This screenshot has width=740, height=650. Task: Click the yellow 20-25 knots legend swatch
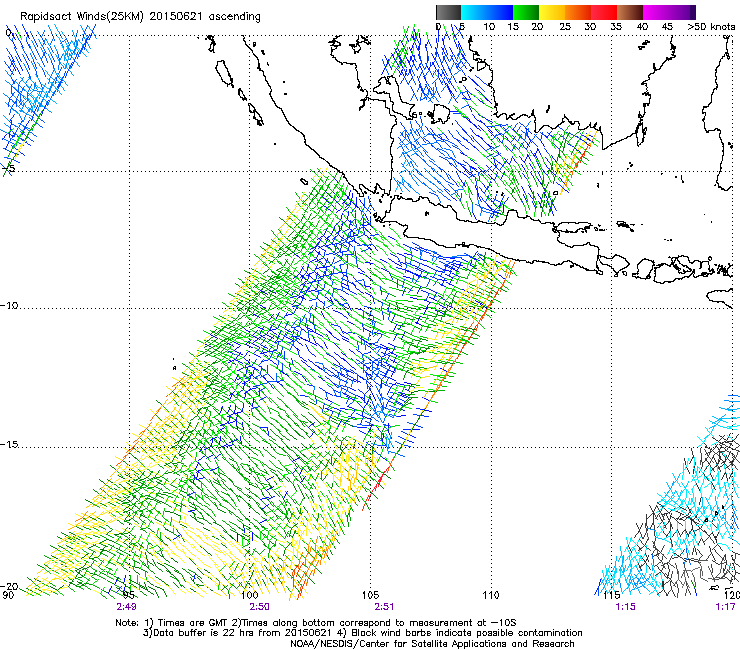(552, 12)
